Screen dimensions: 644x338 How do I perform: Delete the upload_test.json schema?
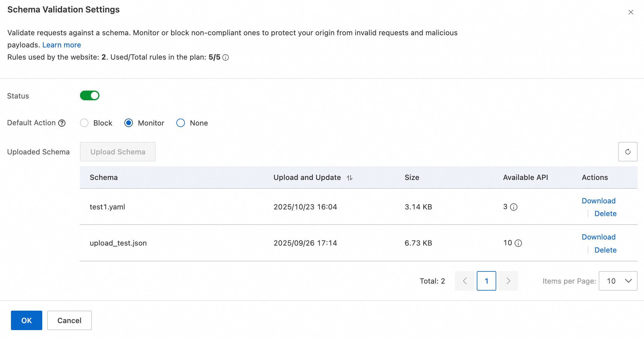(605, 250)
